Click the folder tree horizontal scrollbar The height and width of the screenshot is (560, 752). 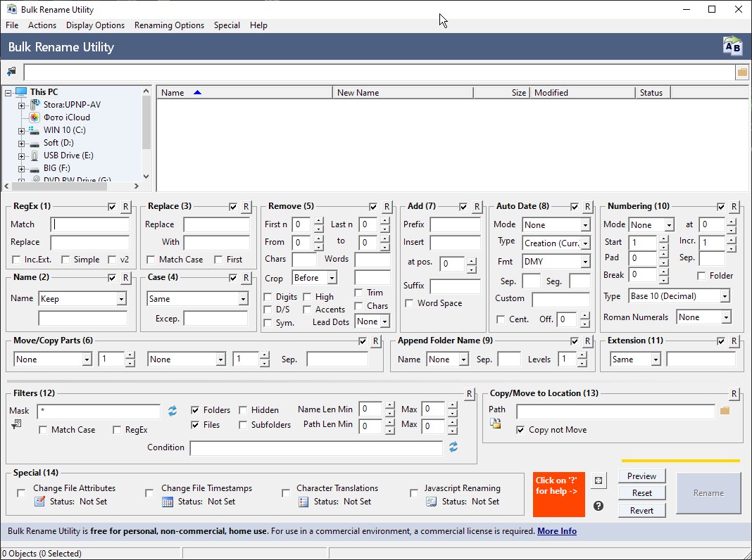(71, 186)
